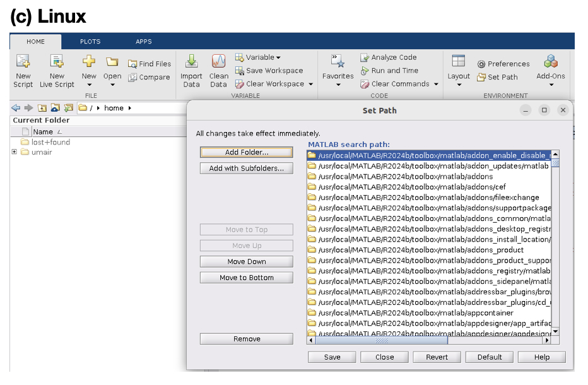Open the Add-Ons dropdown arrow
The image size is (588, 385).
pyautogui.click(x=551, y=85)
